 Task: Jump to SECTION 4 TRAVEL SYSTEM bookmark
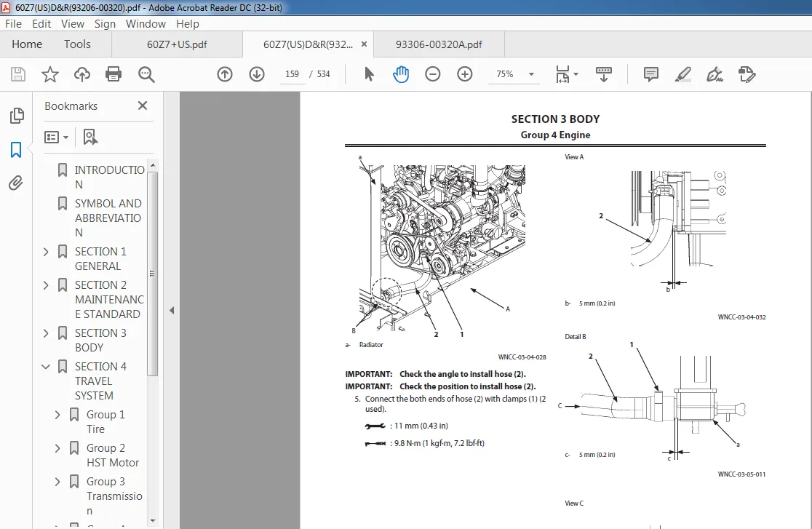click(x=100, y=381)
